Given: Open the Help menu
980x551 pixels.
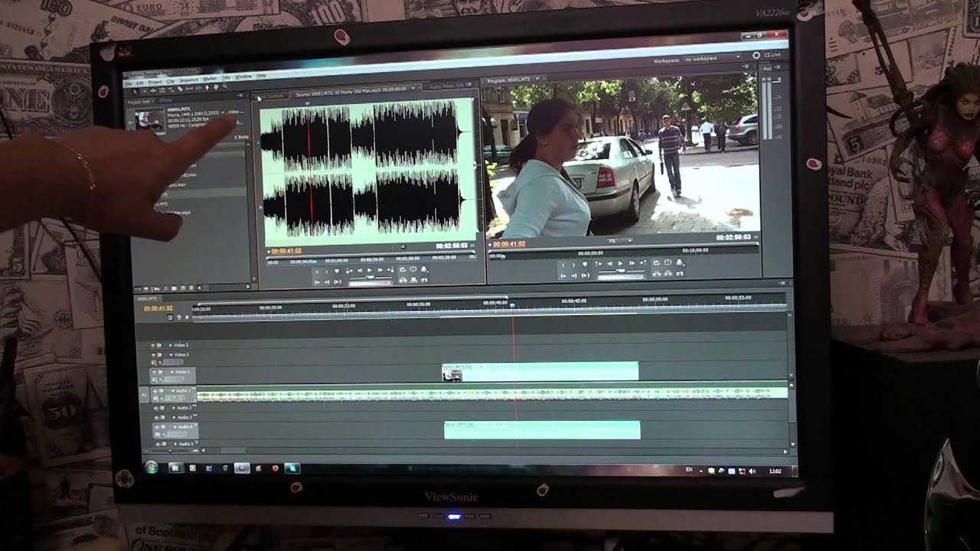Looking at the screenshot, I should click(x=261, y=76).
